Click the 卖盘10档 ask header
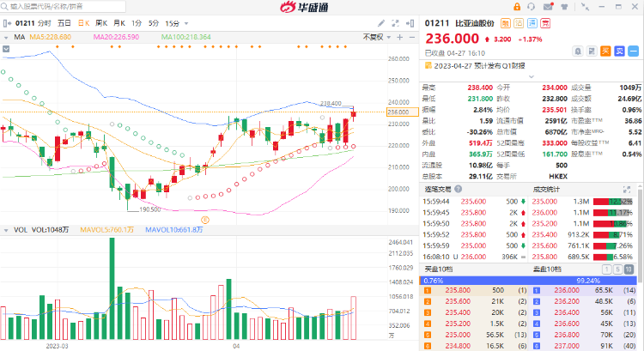The image size is (644, 351). point(547,269)
